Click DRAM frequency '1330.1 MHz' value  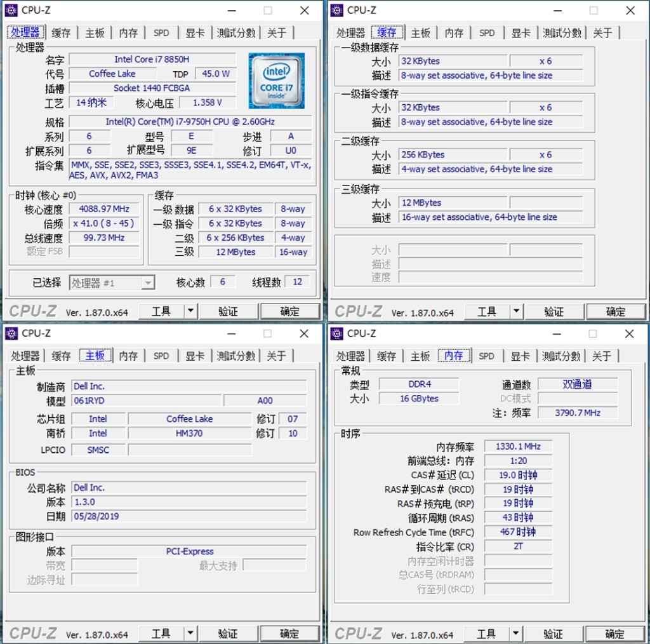pyautogui.click(x=518, y=446)
